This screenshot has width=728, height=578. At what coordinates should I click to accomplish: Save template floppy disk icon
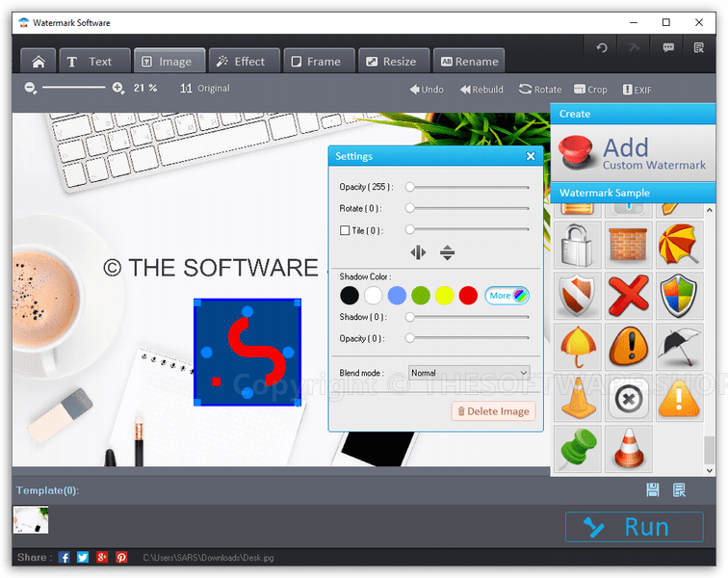(652, 489)
